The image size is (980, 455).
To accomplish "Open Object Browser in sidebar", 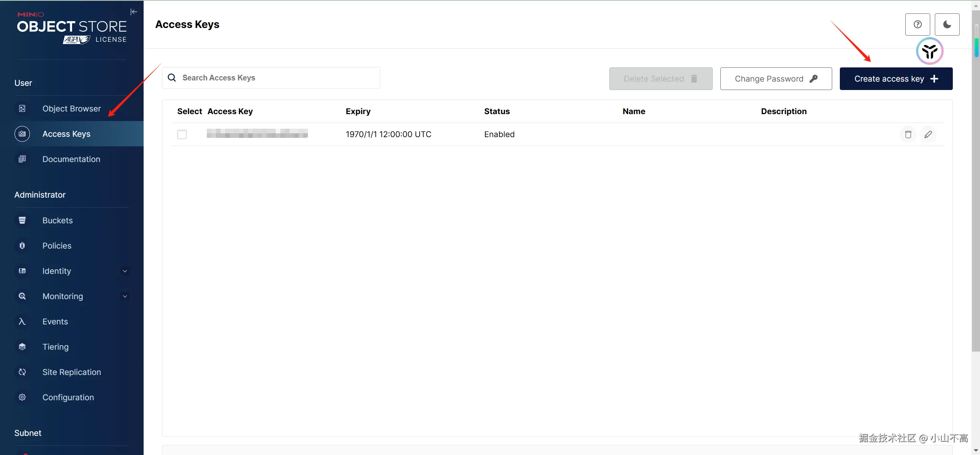I will [71, 109].
